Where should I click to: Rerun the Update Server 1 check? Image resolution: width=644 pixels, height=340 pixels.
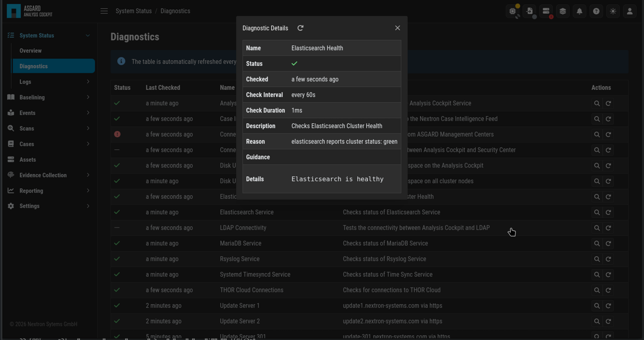609,306
